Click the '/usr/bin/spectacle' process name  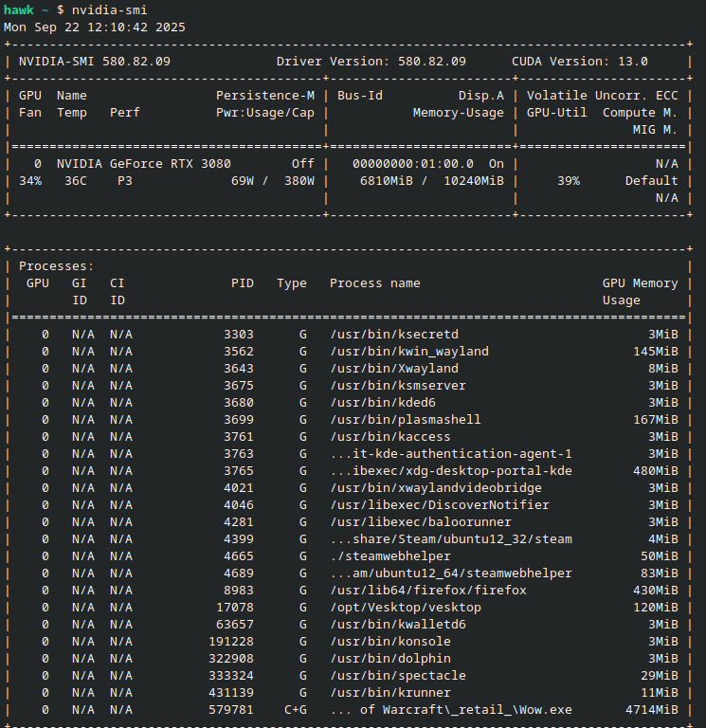(398, 676)
